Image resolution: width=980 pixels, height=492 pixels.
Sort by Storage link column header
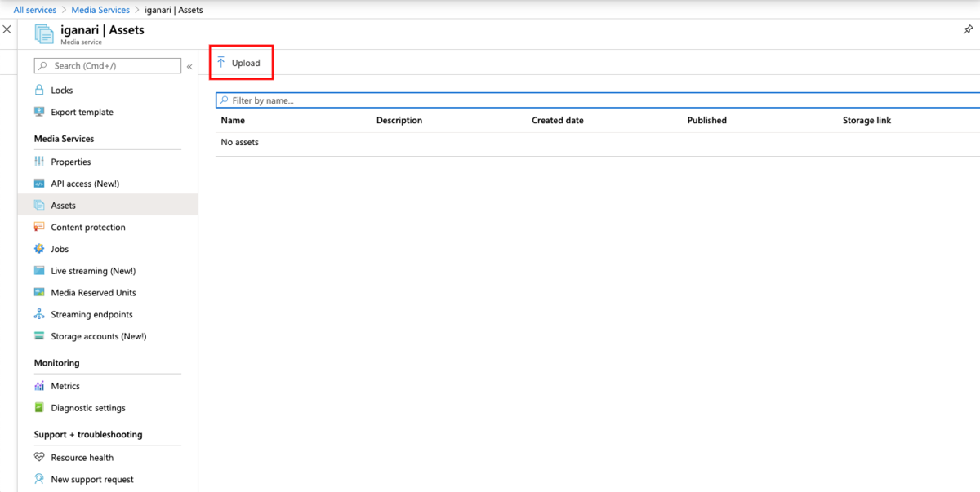(866, 120)
